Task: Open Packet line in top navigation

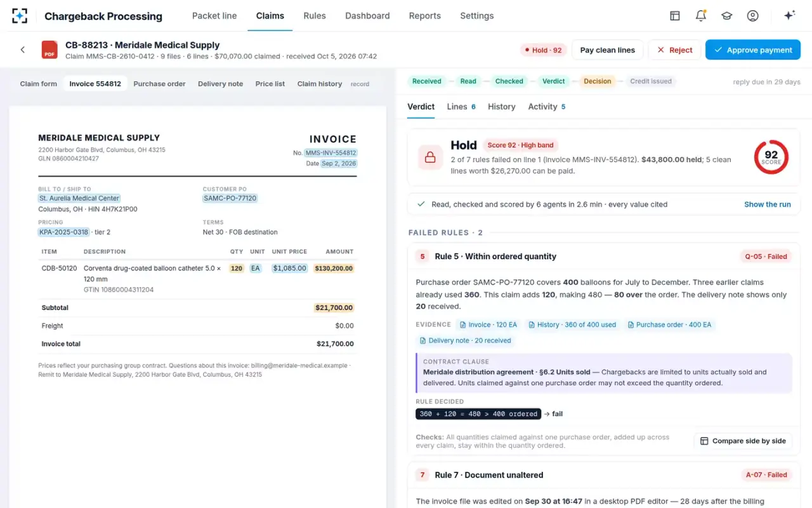Action: click(x=214, y=16)
